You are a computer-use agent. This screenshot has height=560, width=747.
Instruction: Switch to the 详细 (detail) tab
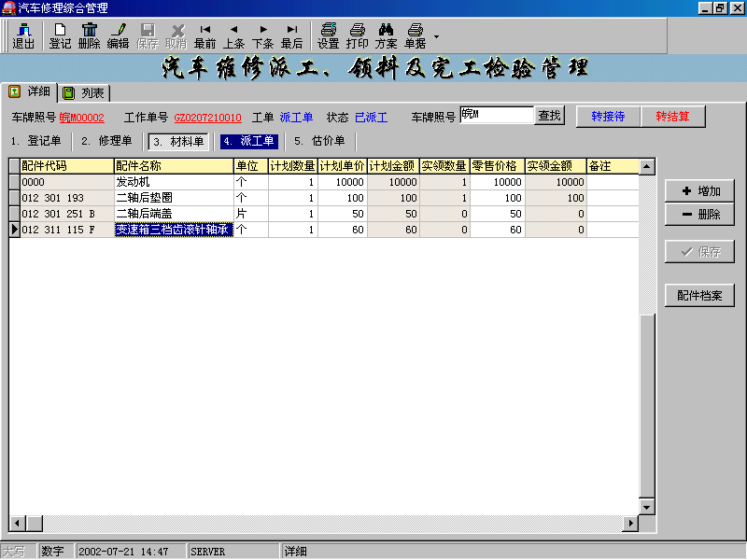[30, 91]
